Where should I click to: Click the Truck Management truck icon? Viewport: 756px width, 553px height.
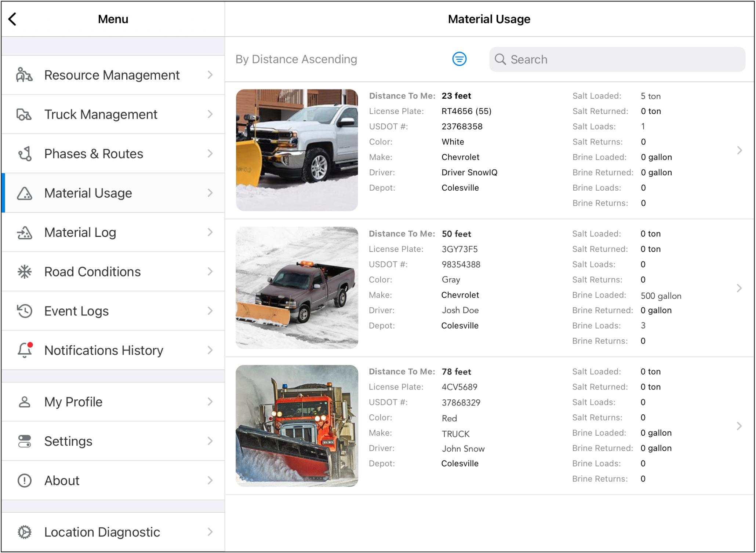coord(24,114)
